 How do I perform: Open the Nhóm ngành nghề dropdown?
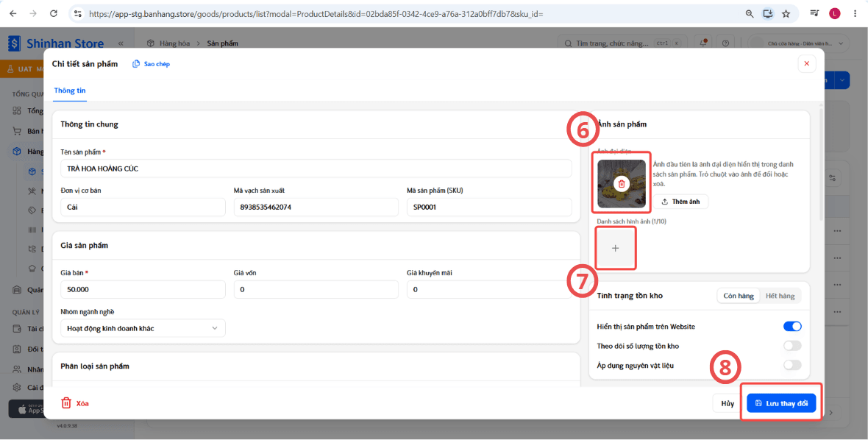(143, 328)
